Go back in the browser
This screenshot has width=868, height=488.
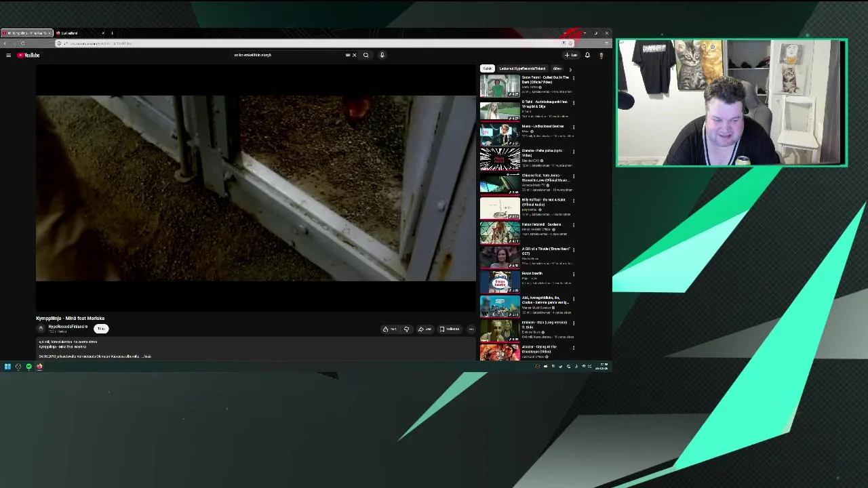click(x=6, y=43)
